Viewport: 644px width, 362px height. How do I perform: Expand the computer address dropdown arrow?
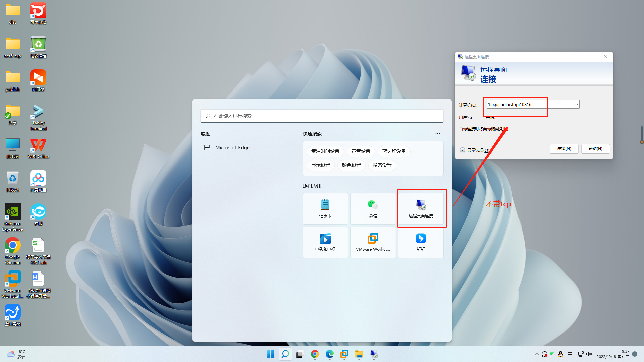576,105
